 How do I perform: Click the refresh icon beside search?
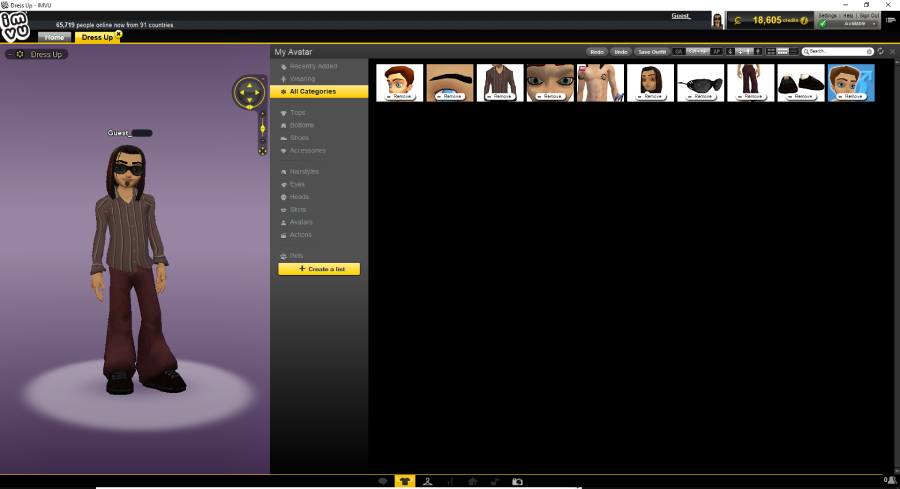(880, 51)
